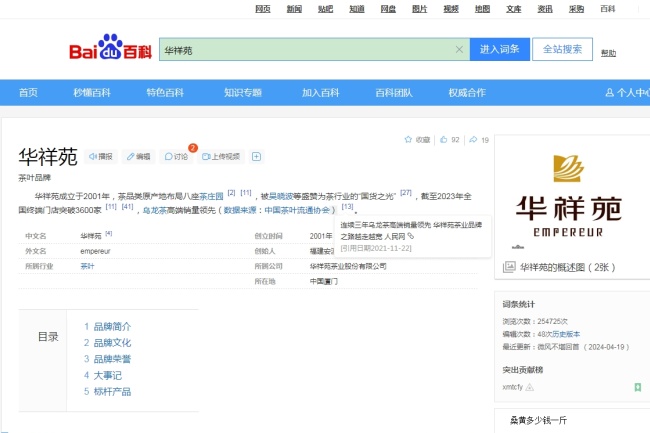Screen dimensions: 650x433
Task: Click the link icon in the citation tooltip
Action: [x=411, y=236]
